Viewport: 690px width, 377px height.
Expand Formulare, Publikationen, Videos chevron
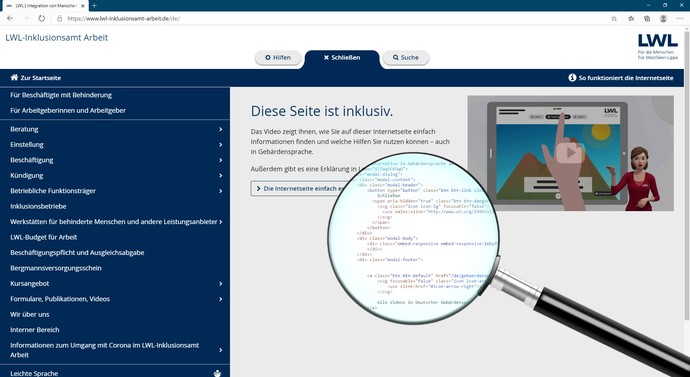(x=220, y=299)
